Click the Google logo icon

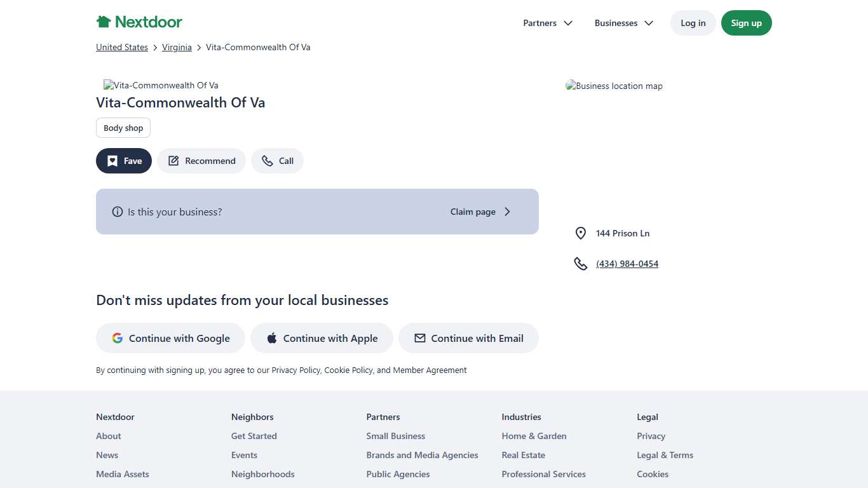click(118, 339)
